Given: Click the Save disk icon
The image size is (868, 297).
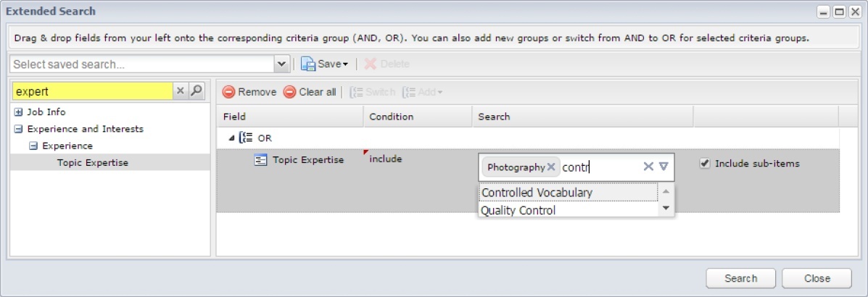Looking at the screenshot, I should pyautogui.click(x=307, y=64).
